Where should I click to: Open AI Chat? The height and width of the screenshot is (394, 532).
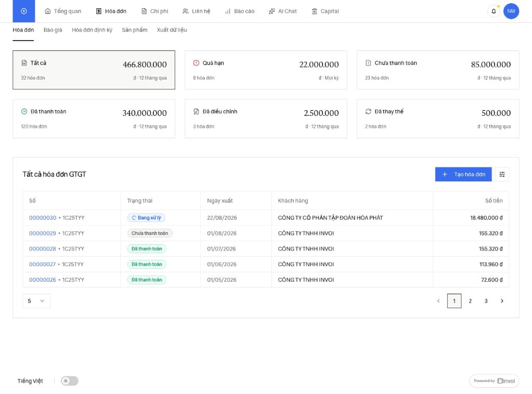(x=283, y=11)
